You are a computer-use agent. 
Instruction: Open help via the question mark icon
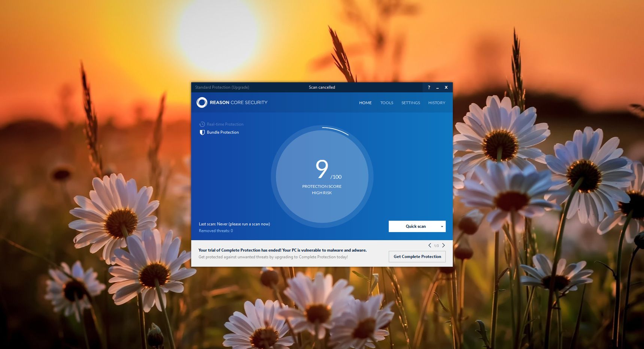429,87
